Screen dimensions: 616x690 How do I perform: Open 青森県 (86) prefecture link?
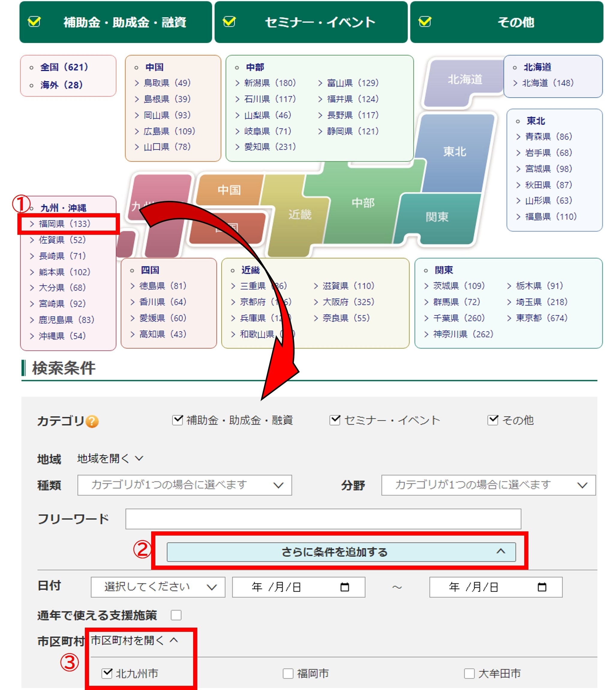(x=548, y=137)
